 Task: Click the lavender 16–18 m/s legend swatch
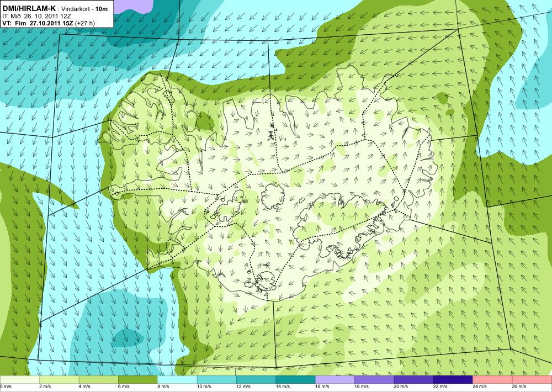point(335,380)
